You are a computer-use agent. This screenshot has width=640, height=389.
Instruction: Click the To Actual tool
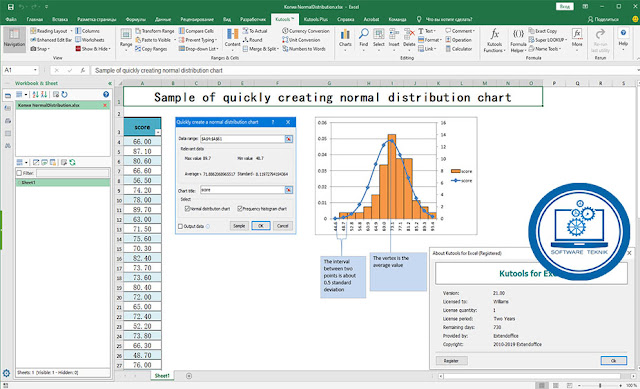tap(255, 31)
